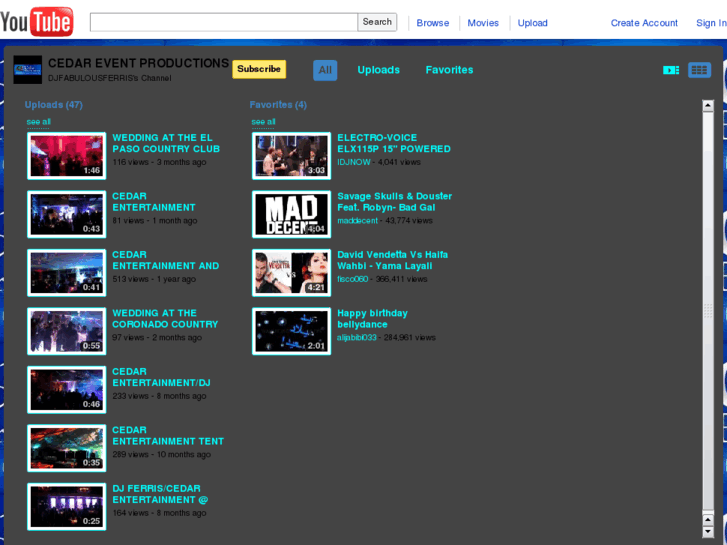Open the Cedar Event Productions channel avatar
Viewport: 727px width, 545px height.
(27, 70)
